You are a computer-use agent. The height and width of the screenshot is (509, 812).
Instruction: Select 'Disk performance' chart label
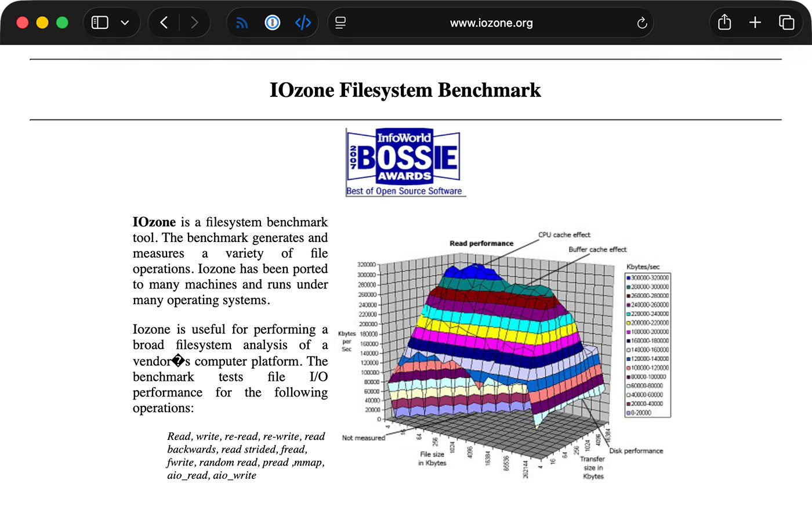(636, 451)
